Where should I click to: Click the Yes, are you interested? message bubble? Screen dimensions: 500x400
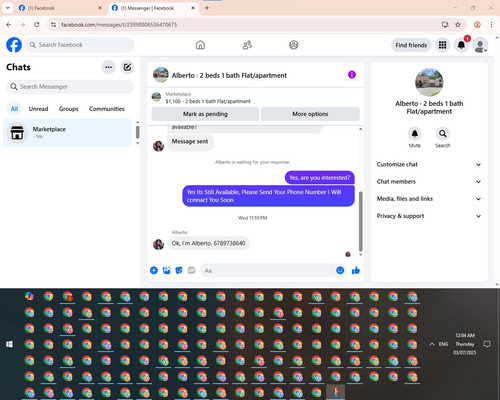click(319, 178)
